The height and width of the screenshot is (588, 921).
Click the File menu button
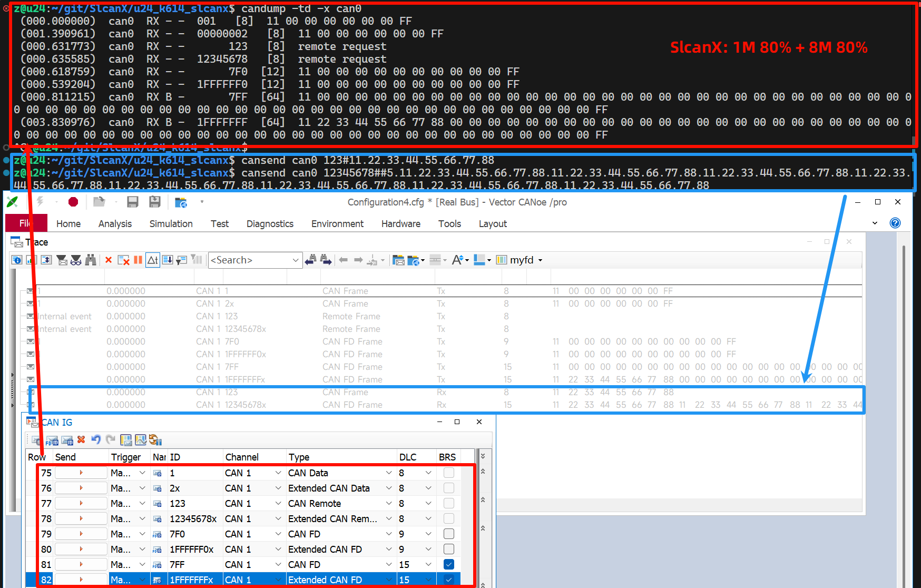[x=26, y=223]
